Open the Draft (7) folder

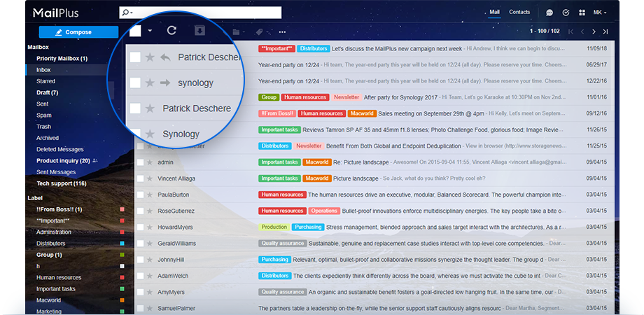tap(47, 92)
